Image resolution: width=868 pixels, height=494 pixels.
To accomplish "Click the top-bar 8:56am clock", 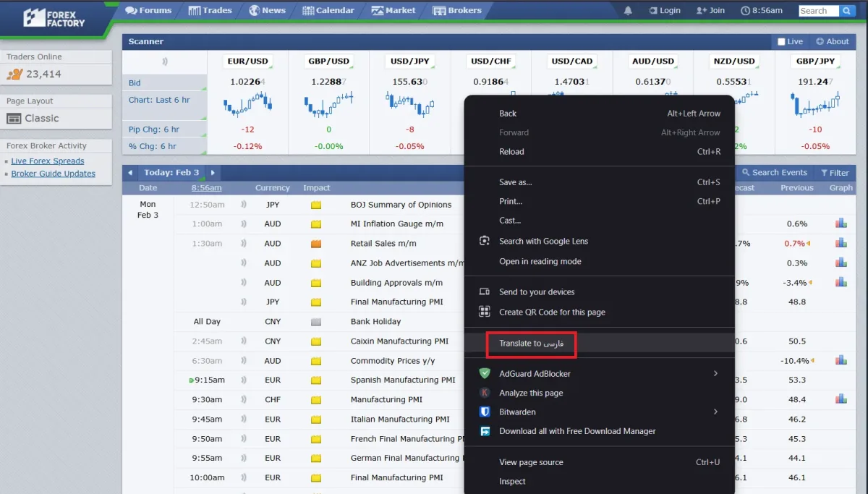I will [762, 11].
